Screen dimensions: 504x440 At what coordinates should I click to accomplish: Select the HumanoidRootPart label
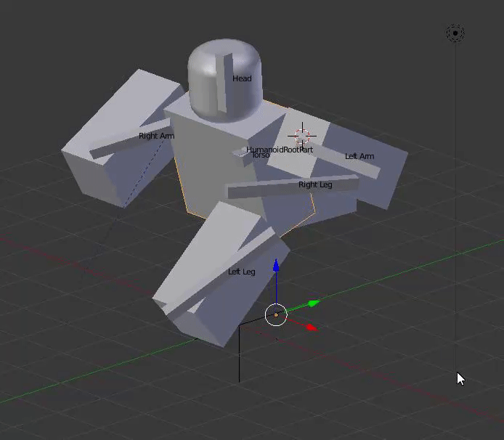pyautogui.click(x=280, y=150)
